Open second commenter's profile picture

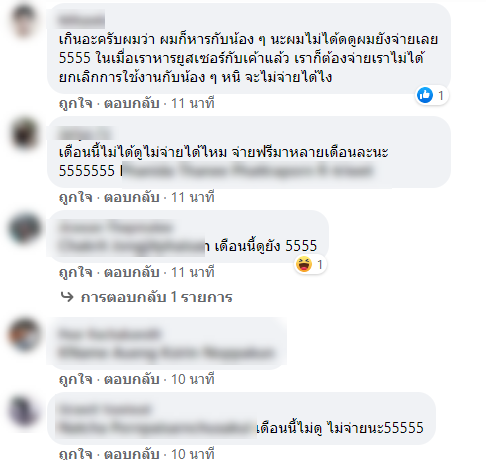pyautogui.click(x=24, y=134)
